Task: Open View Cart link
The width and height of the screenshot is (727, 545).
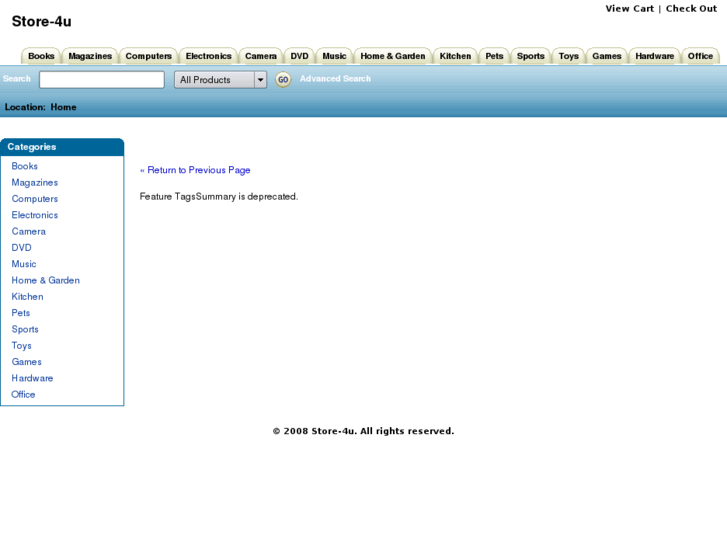Action: tap(629, 9)
